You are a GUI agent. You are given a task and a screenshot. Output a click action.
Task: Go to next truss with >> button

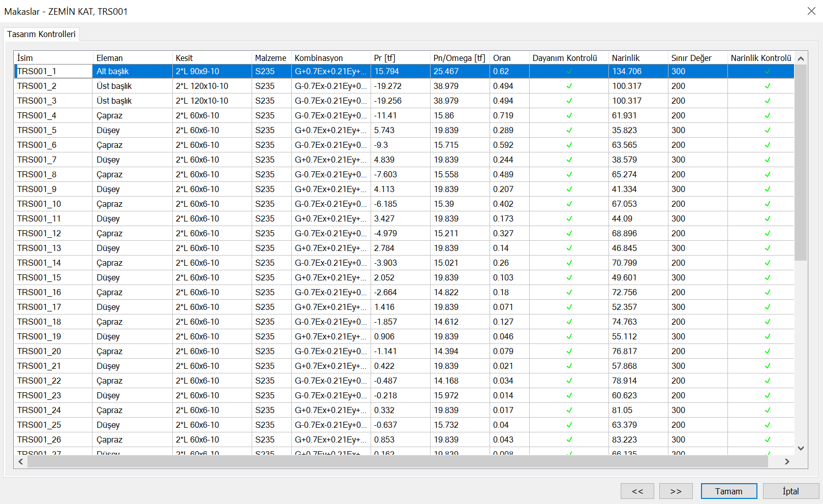676,491
